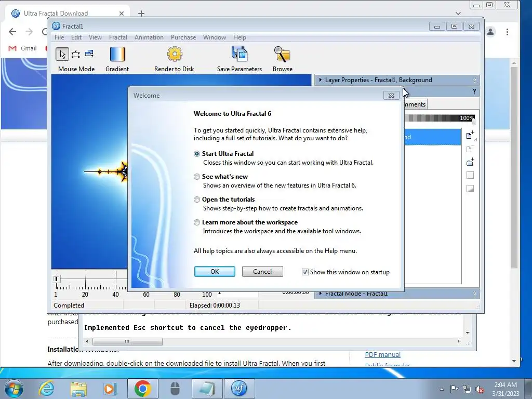Image resolution: width=532 pixels, height=399 pixels.
Task: Go back in Chrome
Action: click(x=12, y=32)
